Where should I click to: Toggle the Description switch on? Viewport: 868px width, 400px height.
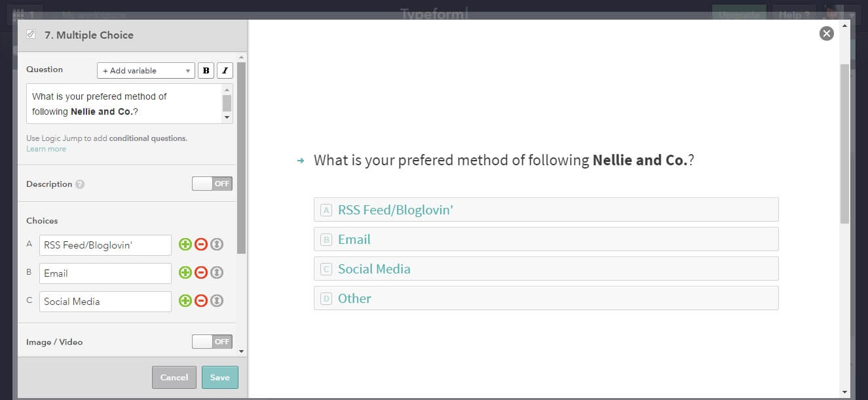212,184
